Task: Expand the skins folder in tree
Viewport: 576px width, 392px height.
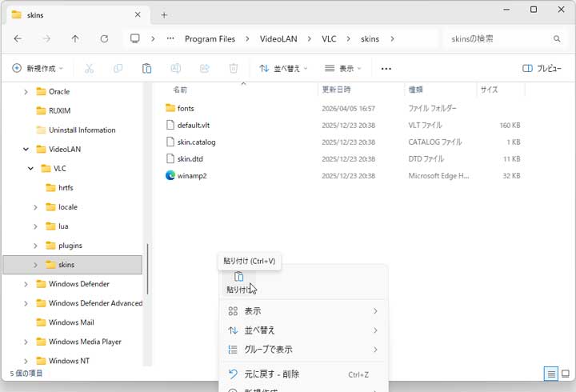Action: coord(35,265)
